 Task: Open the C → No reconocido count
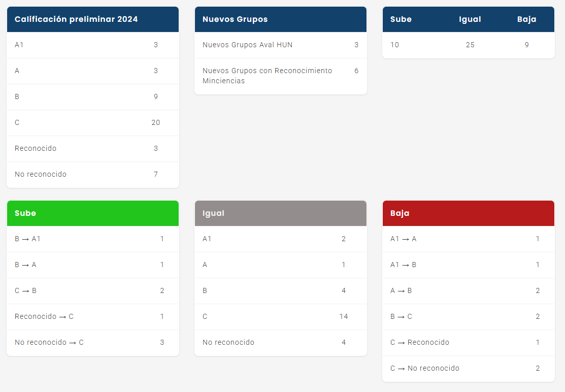pyautogui.click(x=538, y=368)
